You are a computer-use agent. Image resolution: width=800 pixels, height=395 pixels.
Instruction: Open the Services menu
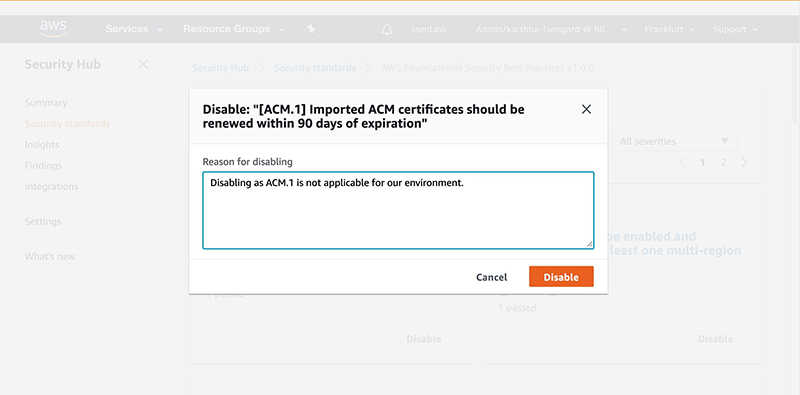point(134,29)
